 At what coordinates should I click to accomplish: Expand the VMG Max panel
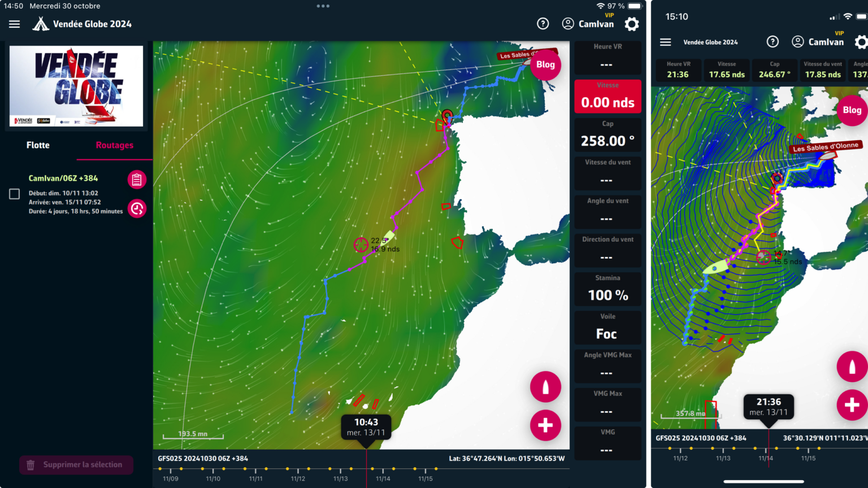click(607, 404)
